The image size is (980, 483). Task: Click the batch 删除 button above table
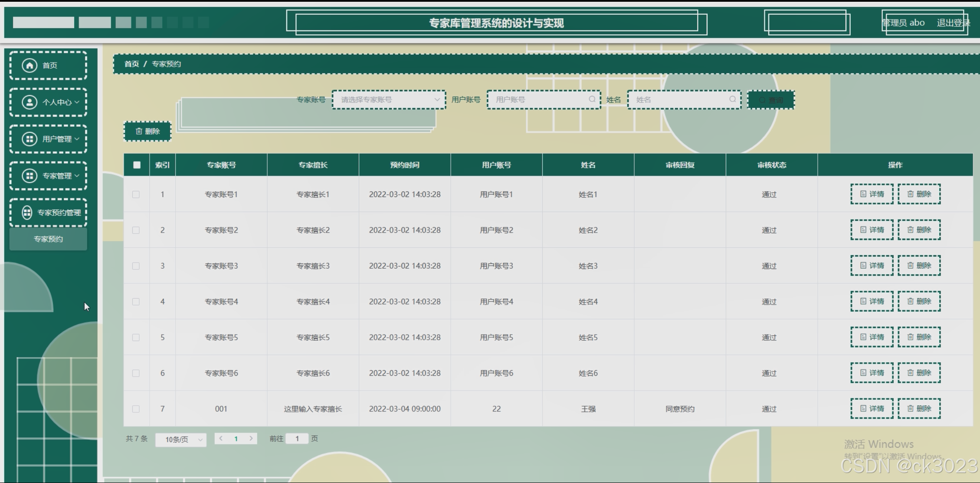click(147, 131)
